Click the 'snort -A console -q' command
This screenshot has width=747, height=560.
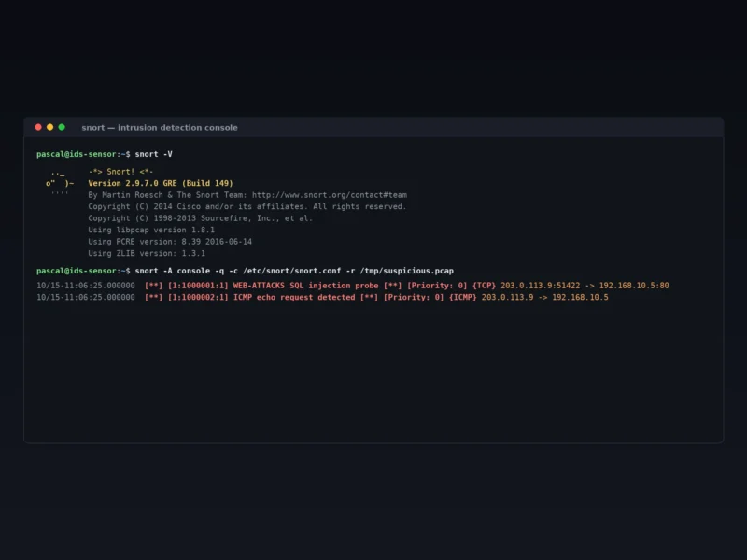point(179,271)
